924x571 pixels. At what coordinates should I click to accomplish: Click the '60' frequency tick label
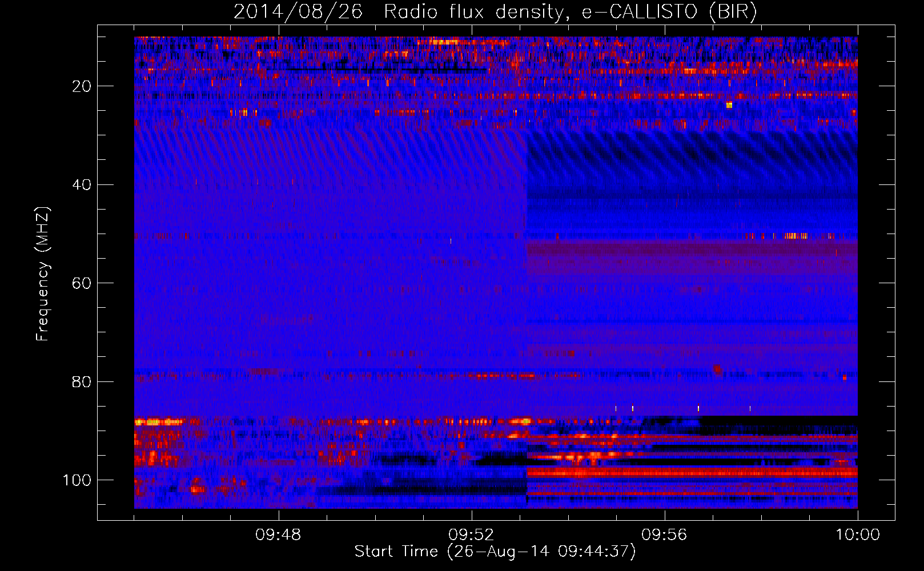click(82, 283)
